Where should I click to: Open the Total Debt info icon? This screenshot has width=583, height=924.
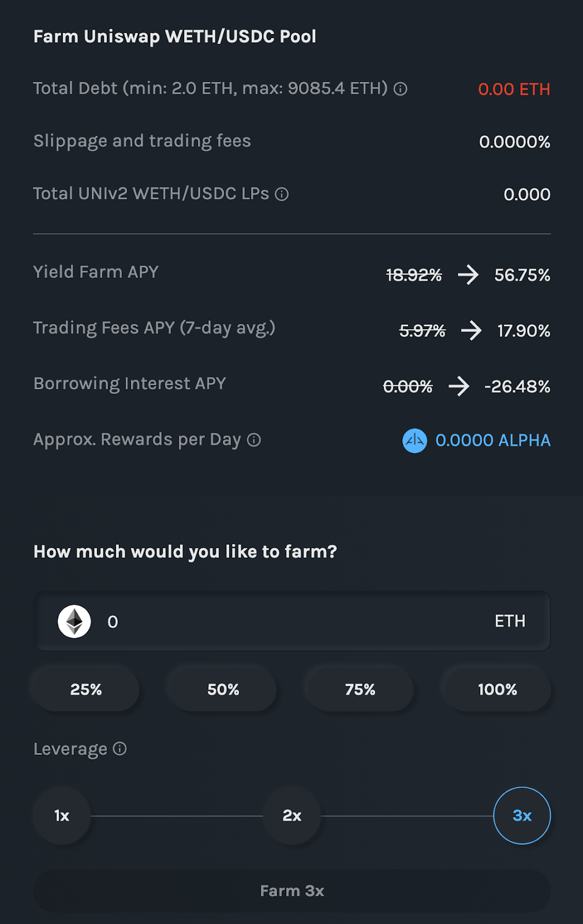pos(400,89)
